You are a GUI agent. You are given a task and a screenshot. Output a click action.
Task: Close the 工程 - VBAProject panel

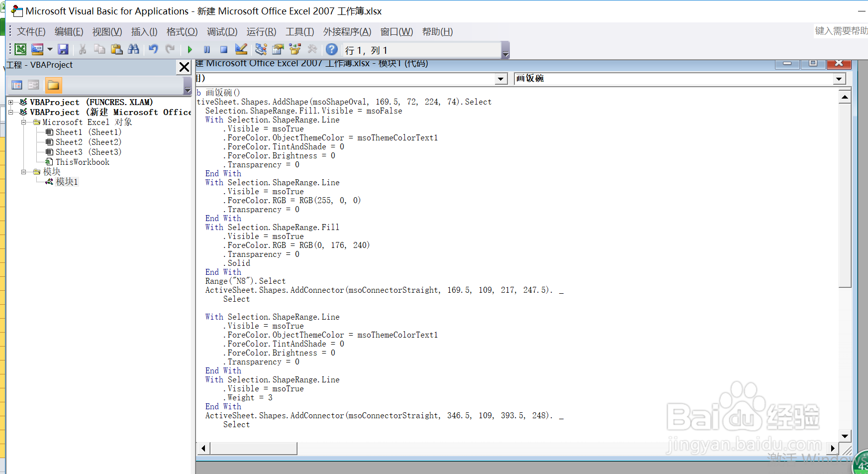(184, 67)
